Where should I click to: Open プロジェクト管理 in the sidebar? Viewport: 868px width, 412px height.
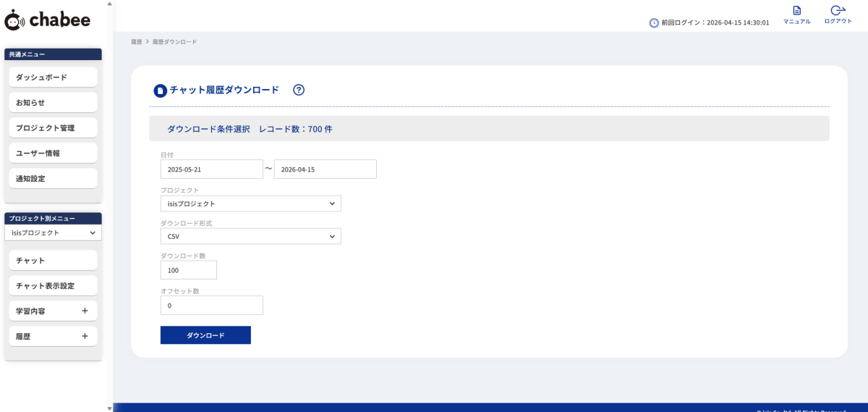53,128
